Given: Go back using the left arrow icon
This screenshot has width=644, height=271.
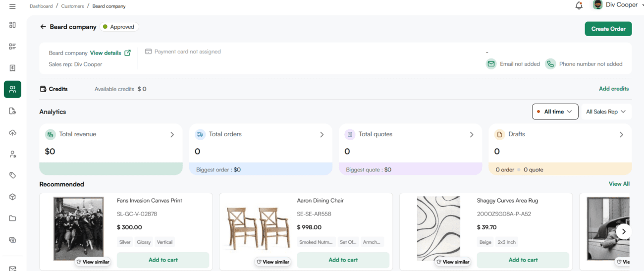Looking at the screenshot, I should pos(43,27).
